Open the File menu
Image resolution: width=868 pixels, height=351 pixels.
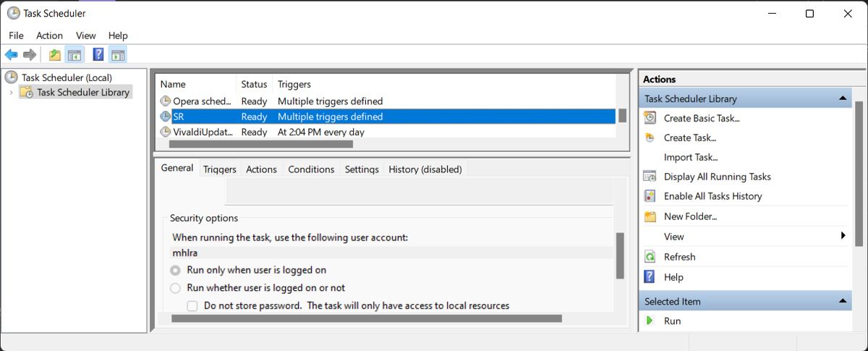coord(16,35)
